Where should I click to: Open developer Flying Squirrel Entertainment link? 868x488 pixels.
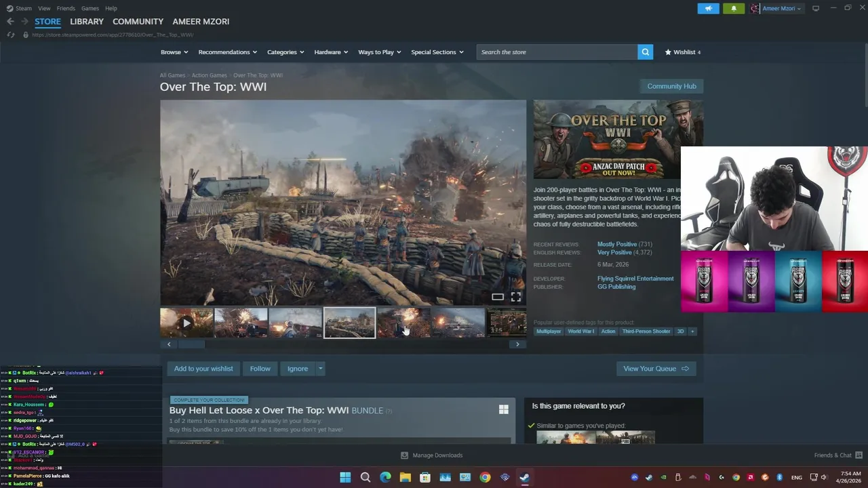coord(635,279)
